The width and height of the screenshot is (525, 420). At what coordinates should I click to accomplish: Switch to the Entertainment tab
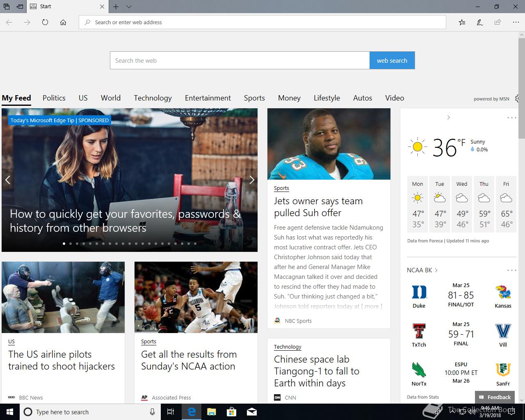click(208, 98)
